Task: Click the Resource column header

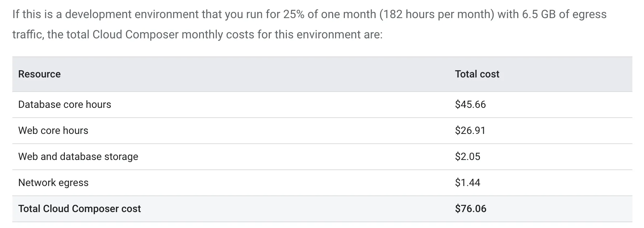Action: point(39,74)
